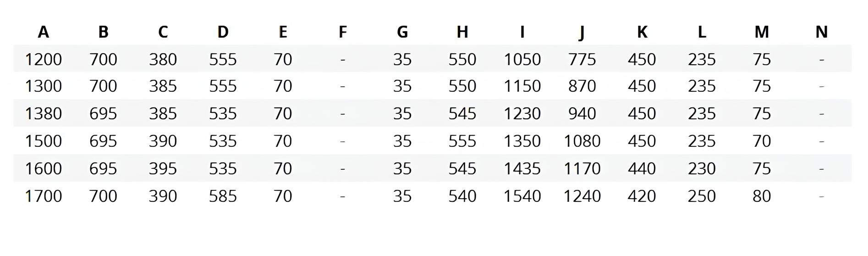
Task: Select value 1240 in column J
Action: [x=582, y=196]
